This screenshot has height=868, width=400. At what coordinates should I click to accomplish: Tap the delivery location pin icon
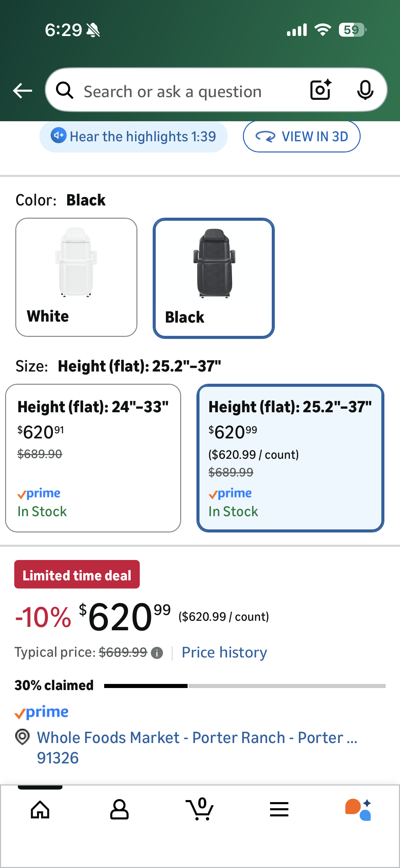[x=22, y=737]
